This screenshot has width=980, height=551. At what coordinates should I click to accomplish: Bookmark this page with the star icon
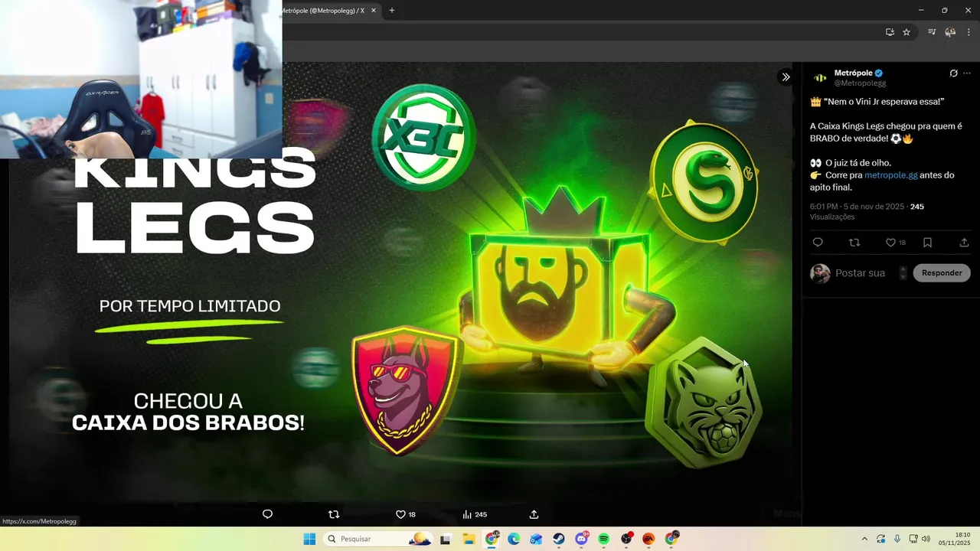pos(906,32)
